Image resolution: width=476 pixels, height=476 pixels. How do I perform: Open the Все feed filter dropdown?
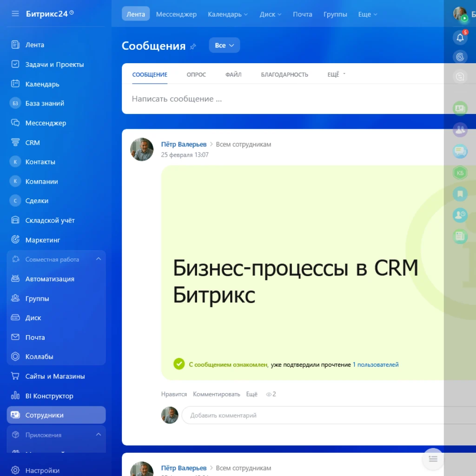[x=224, y=45]
